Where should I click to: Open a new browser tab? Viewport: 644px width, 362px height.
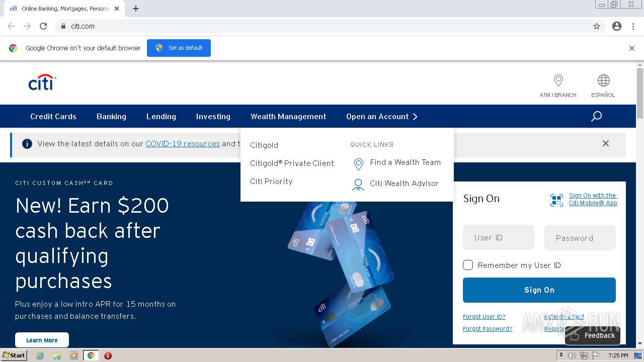[136, 9]
